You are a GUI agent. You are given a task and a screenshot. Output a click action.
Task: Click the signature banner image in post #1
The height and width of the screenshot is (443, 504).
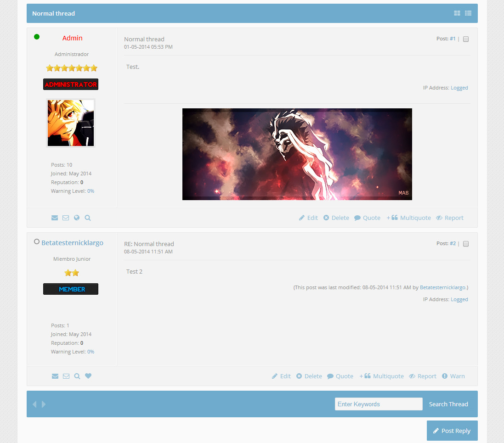pos(297,154)
